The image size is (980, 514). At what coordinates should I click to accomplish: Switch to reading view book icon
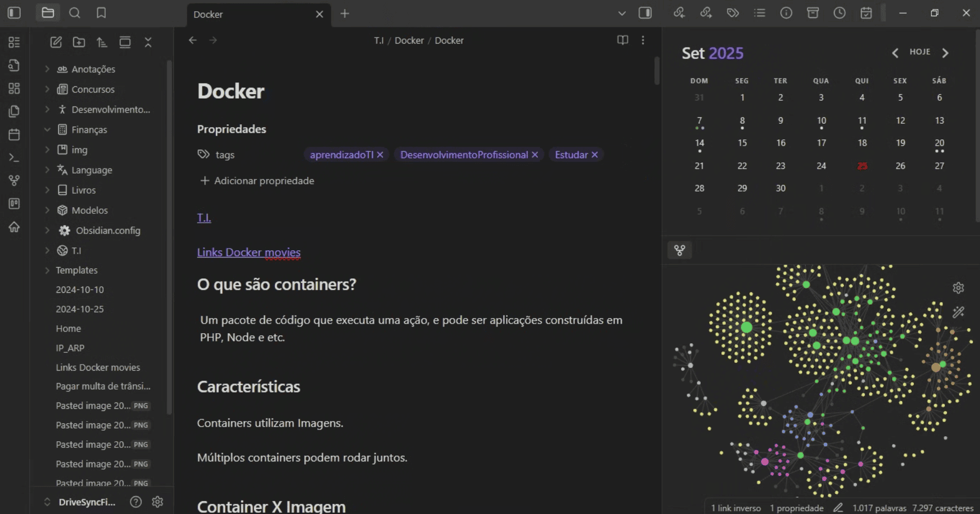pos(622,40)
